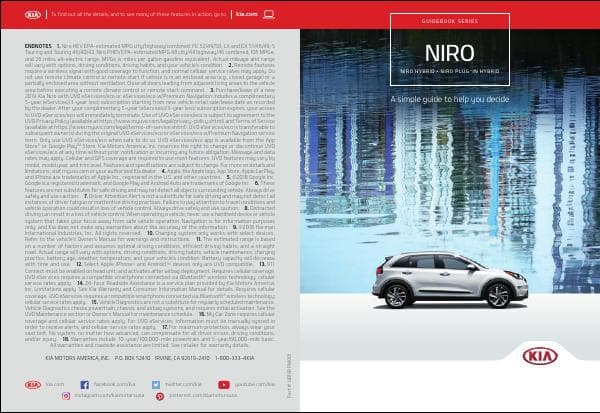Click the Kia logo beside the footer kia.com
Viewport: 600px width, 413px height.
33,385
